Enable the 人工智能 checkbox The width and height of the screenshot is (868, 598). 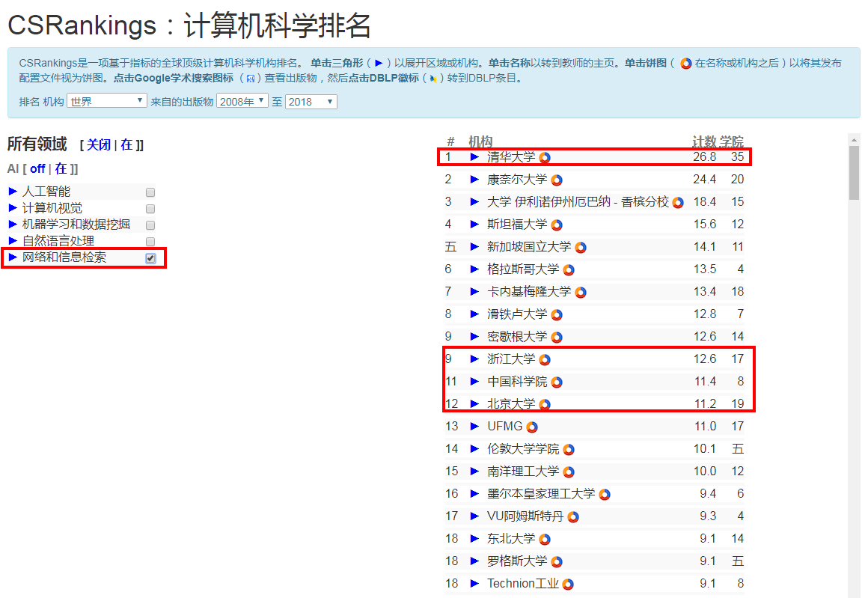coord(150,192)
